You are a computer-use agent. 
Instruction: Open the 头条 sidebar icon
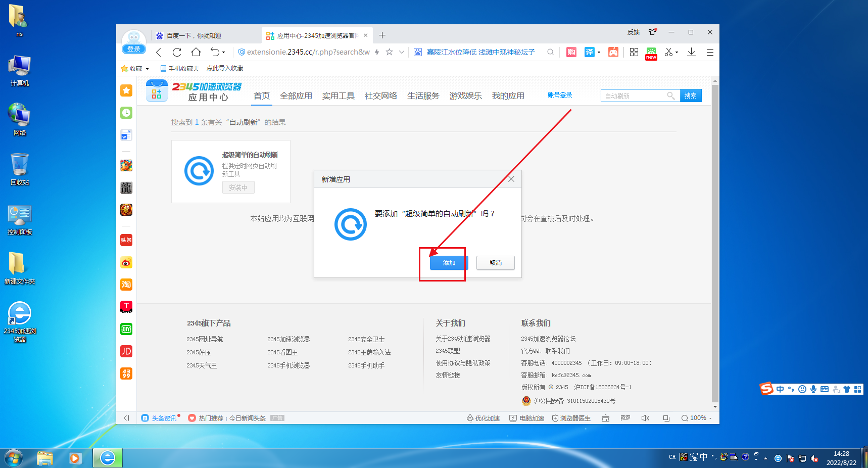[x=126, y=240]
